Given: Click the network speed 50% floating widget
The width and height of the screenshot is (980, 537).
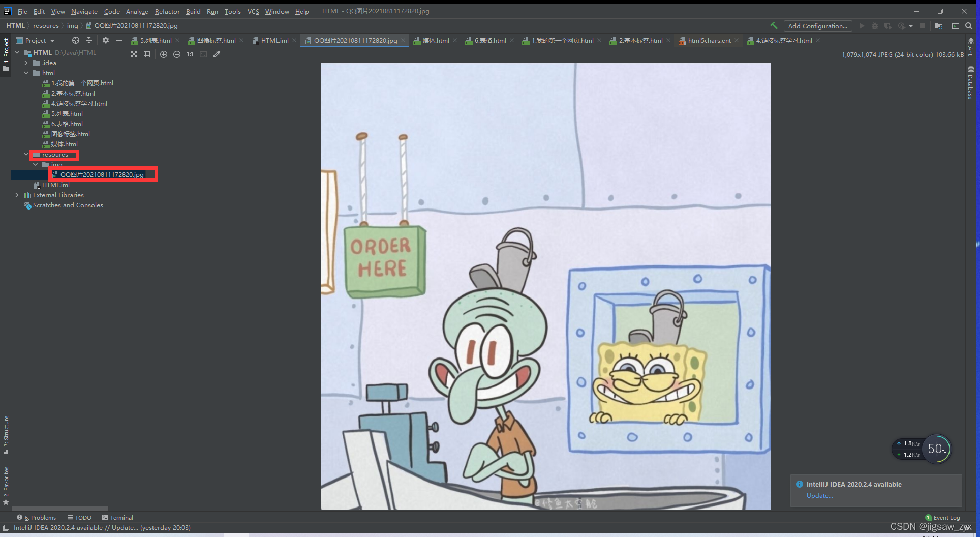Looking at the screenshot, I should pyautogui.click(x=922, y=449).
